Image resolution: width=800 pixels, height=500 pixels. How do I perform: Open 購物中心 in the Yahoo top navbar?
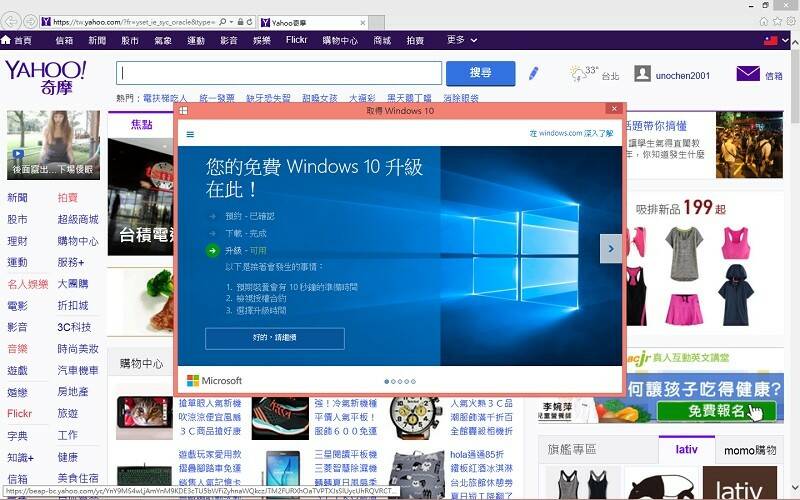(x=340, y=40)
